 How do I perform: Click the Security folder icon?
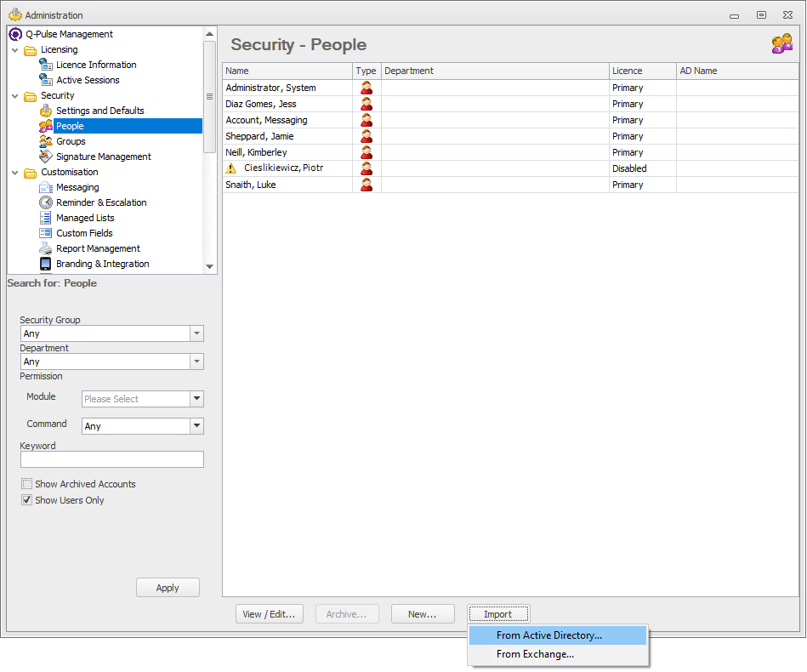tap(31, 96)
